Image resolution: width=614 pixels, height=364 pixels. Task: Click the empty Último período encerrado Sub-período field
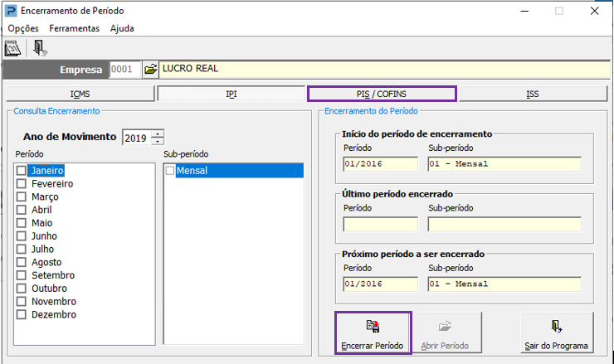[504, 225]
